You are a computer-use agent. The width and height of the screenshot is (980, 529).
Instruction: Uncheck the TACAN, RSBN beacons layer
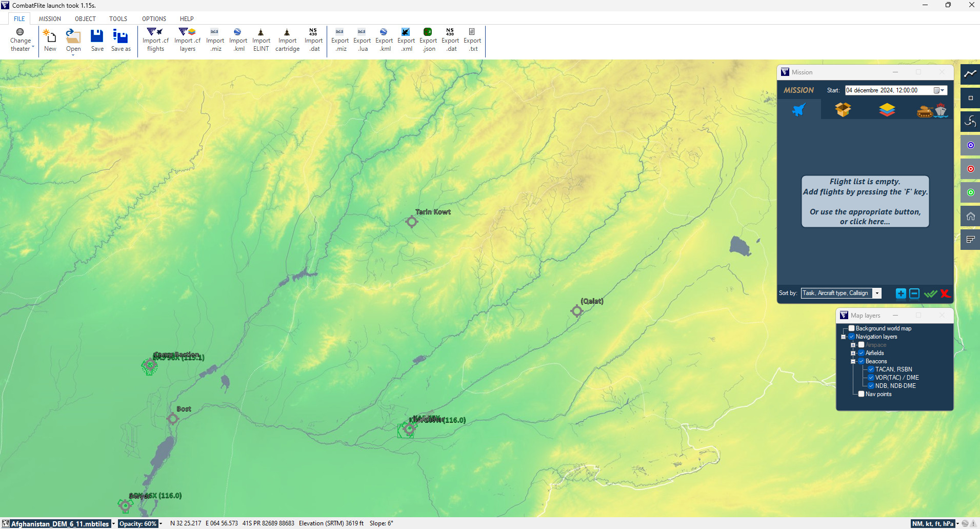[871, 369]
